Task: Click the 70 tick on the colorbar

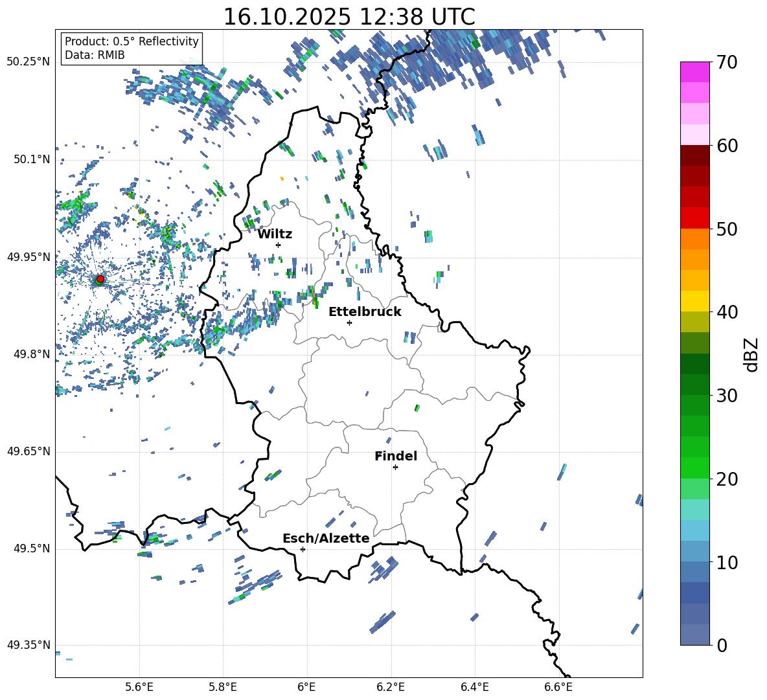Action: coord(726,62)
